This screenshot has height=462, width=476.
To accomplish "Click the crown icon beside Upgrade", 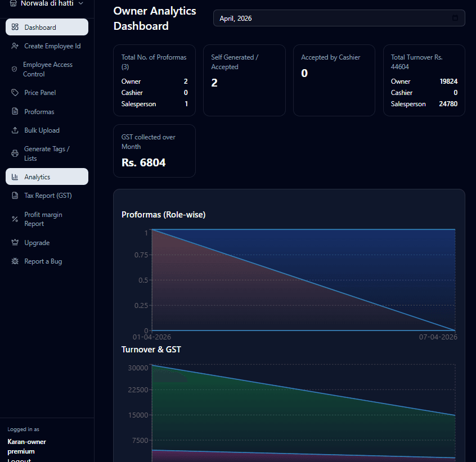I will pyautogui.click(x=15, y=243).
